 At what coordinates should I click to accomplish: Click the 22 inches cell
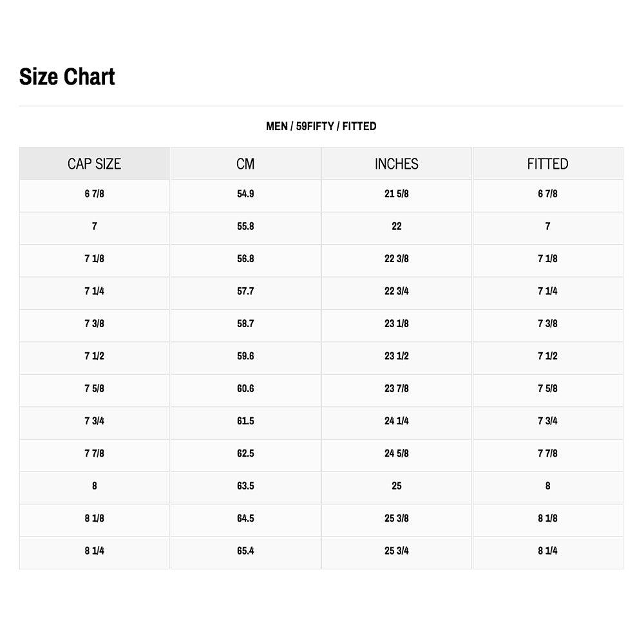point(396,226)
